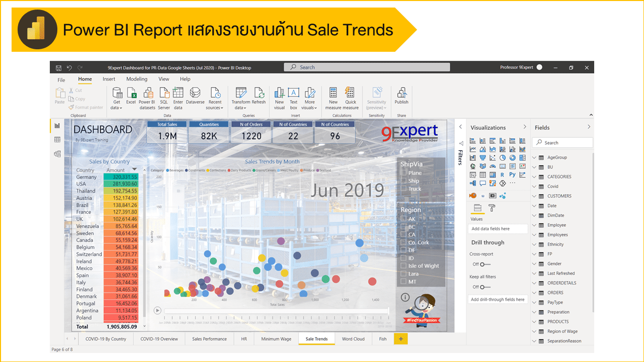
Task: Select the Python visual icon
Action: [x=513, y=175]
